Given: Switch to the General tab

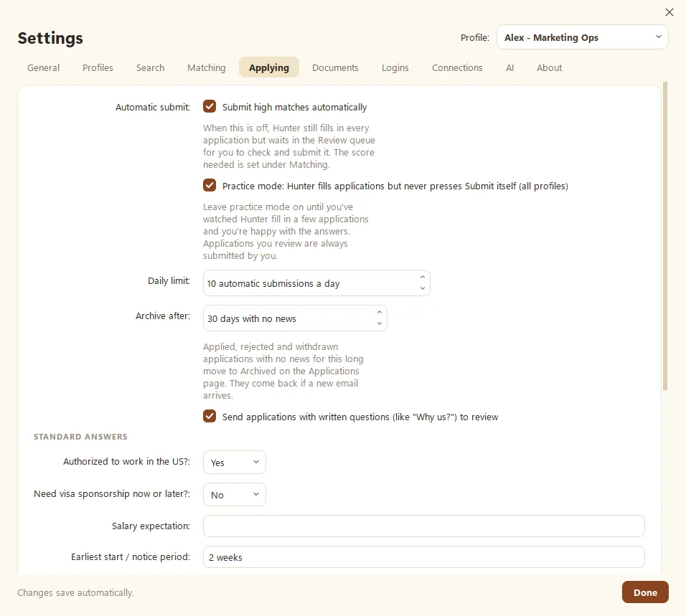Looking at the screenshot, I should click(x=43, y=67).
